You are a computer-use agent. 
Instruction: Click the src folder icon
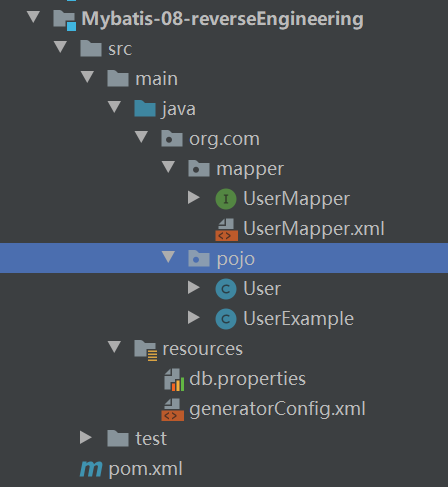pos(91,48)
